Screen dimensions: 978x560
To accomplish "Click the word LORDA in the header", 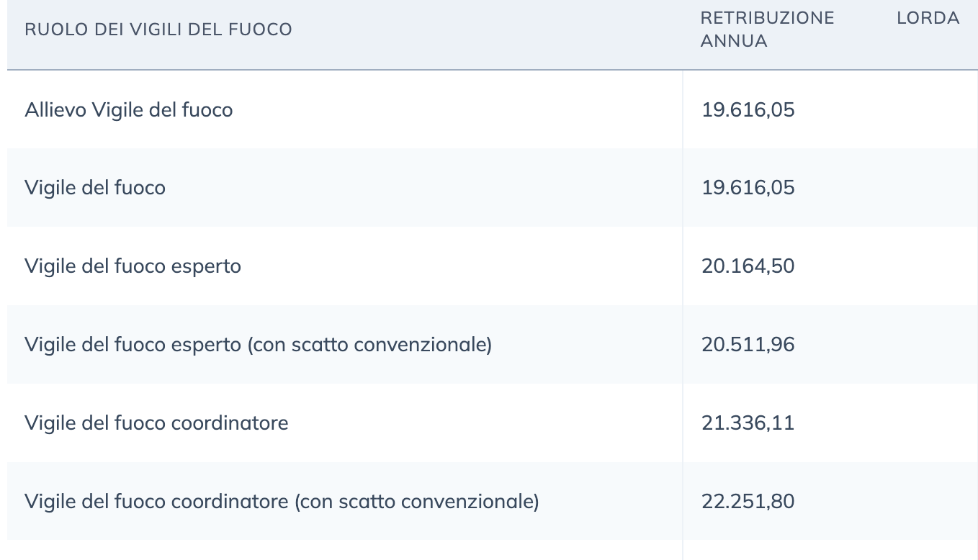I will point(928,18).
